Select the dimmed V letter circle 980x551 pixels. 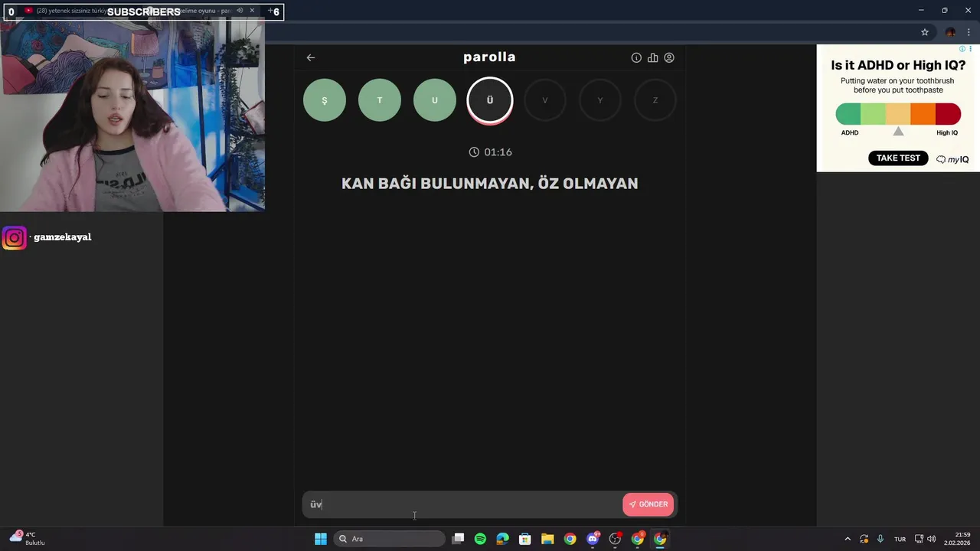tap(545, 100)
